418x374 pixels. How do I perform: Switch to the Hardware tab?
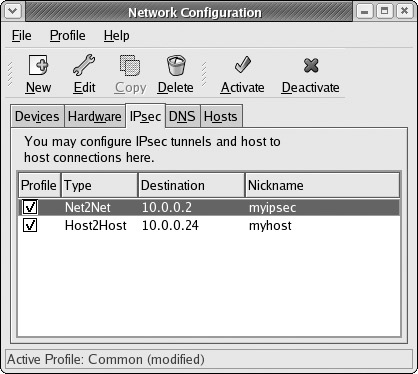pyautogui.click(x=95, y=117)
